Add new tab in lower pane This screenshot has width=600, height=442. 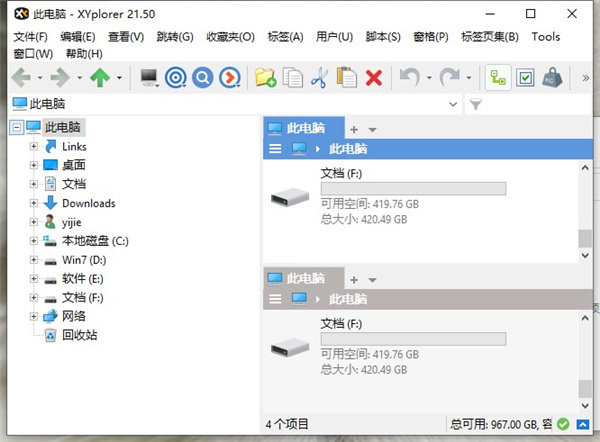pos(354,280)
